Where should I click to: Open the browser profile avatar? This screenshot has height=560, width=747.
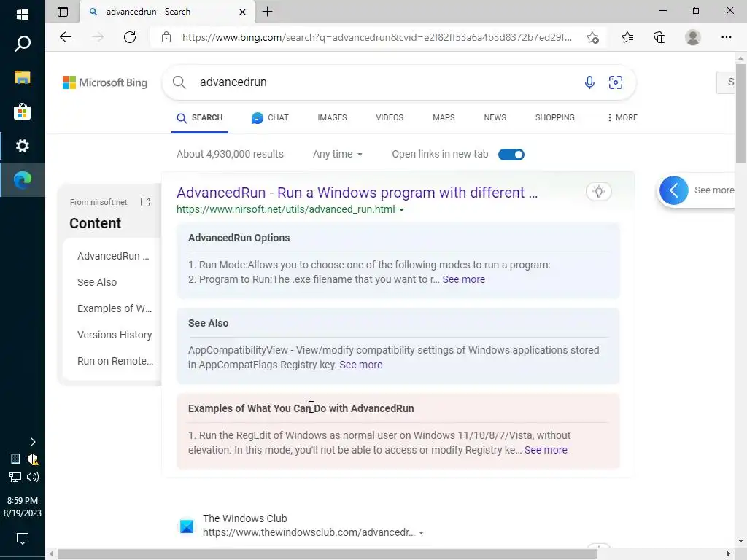[693, 37]
